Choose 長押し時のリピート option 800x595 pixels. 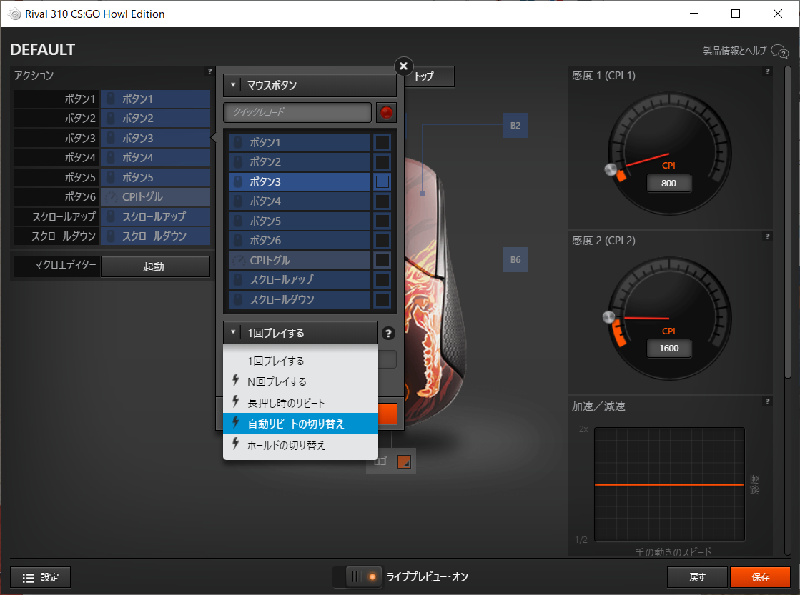pos(301,403)
